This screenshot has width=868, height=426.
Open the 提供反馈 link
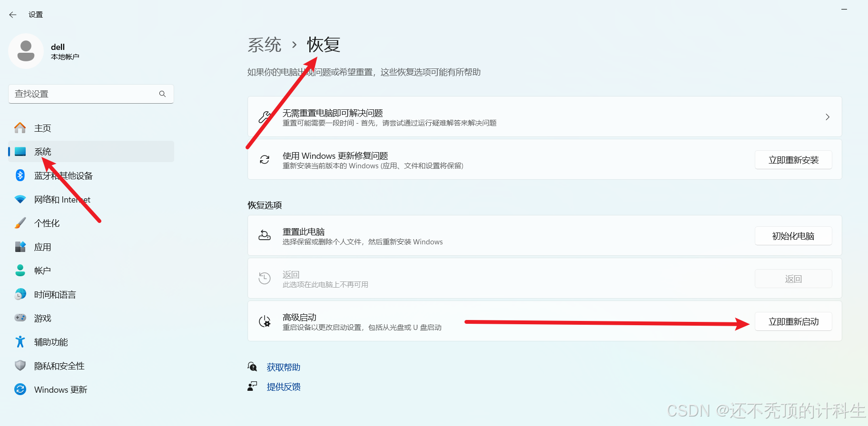pyautogui.click(x=284, y=387)
